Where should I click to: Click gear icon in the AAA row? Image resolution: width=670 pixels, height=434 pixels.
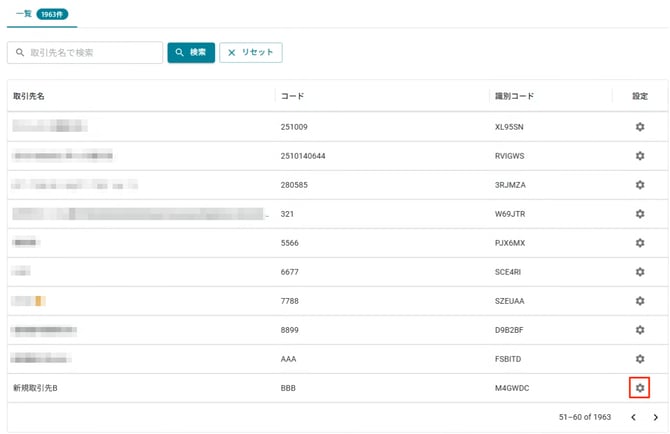(640, 359)
